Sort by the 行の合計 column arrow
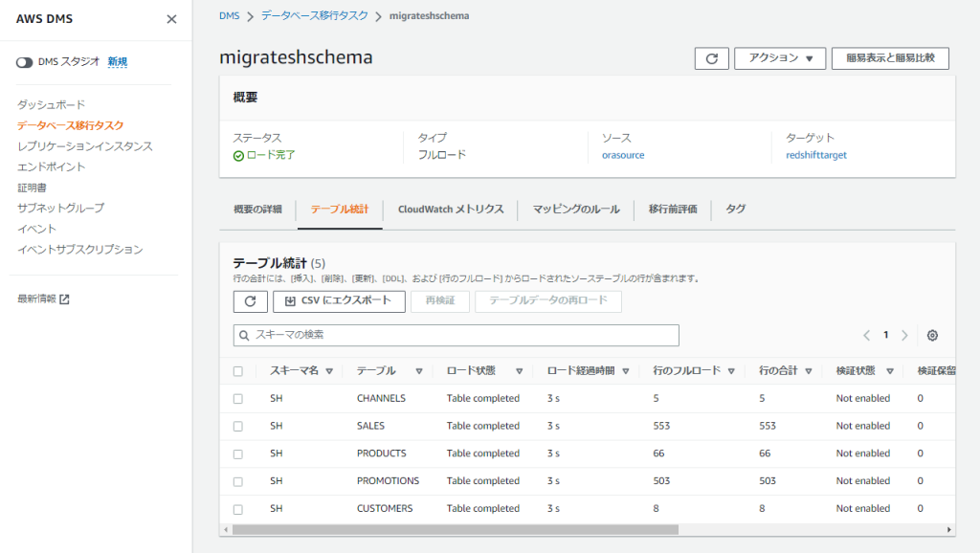Image resolution: width=980 pixels, height=553 pixels. pos(808,371)
